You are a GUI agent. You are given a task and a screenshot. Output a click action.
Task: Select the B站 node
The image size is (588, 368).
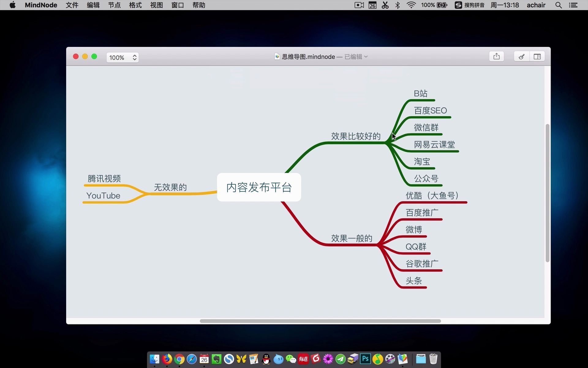point(420,94)
